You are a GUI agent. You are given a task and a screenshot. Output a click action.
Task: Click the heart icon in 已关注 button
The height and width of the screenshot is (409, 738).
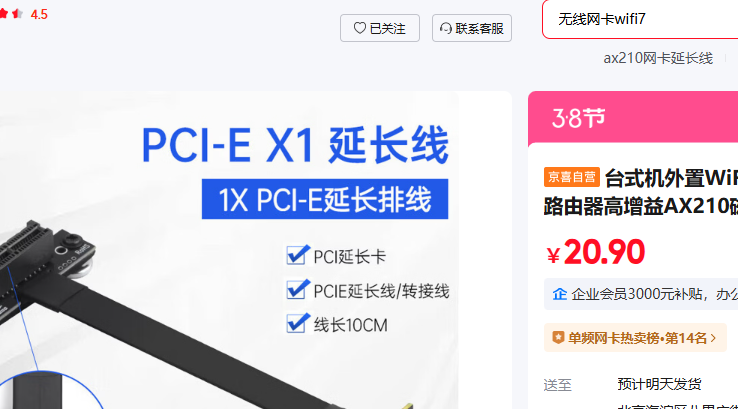click(x=360, y=28)
